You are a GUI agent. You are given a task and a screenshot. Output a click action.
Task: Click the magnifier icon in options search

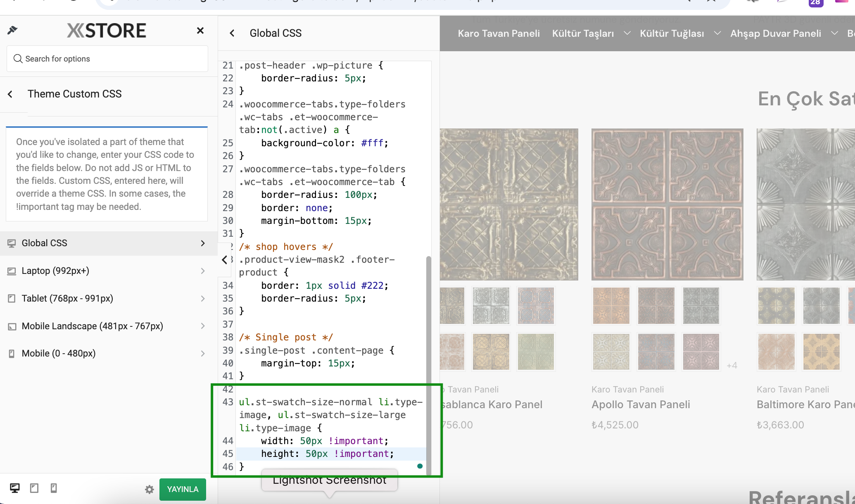tap(18, 59)
